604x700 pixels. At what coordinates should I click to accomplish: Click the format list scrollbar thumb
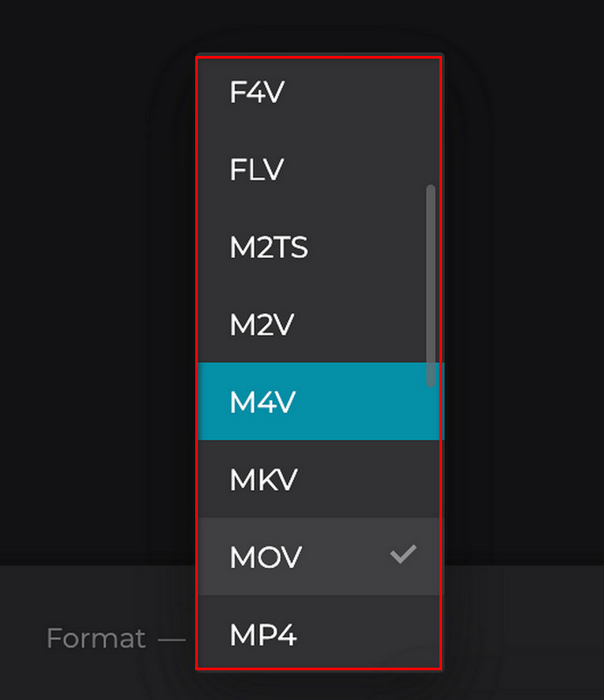coord(431,286)
